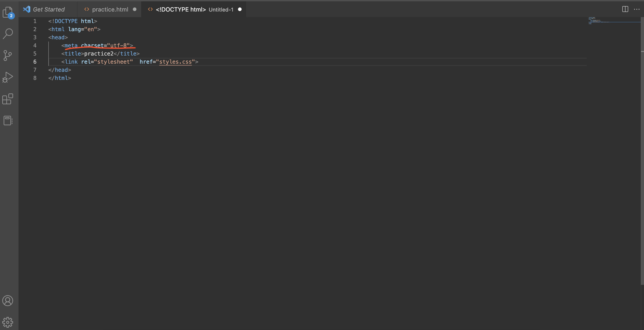Click the HTML file icon on the practice.html tab
This screenshot has width=644, height=330.
tap(87, 9)
